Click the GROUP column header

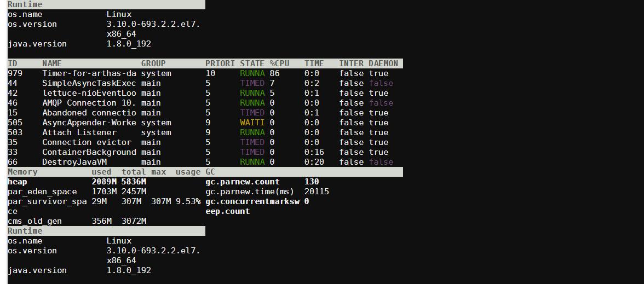153,63
